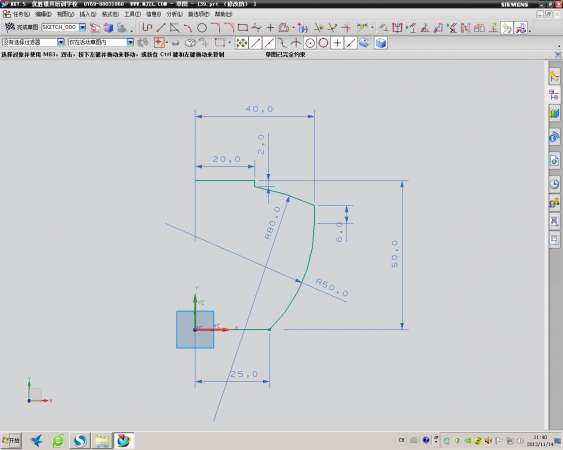Open the Inferred Dimensions tool
The height and width of the screenshot is (450, 563).
[x=397, y=28]
